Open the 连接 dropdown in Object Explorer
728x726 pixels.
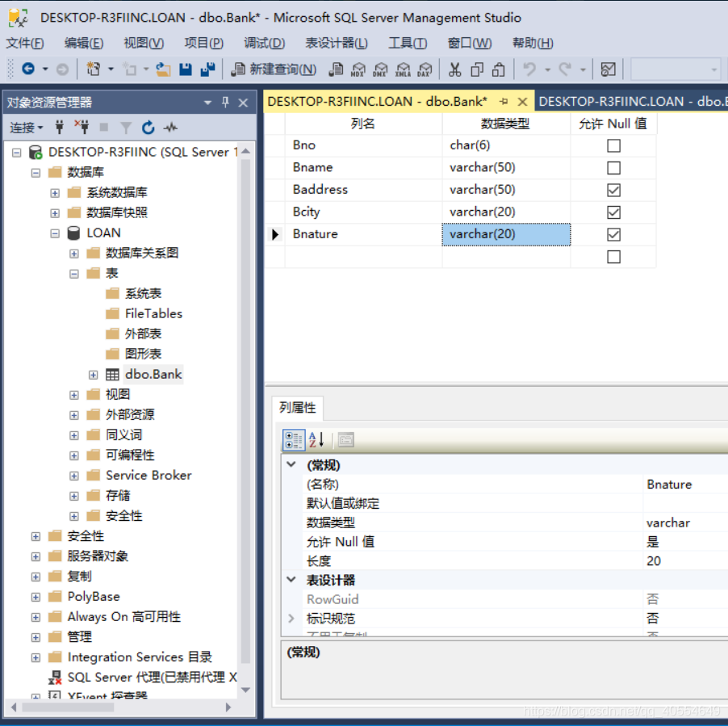click(27, 128)
